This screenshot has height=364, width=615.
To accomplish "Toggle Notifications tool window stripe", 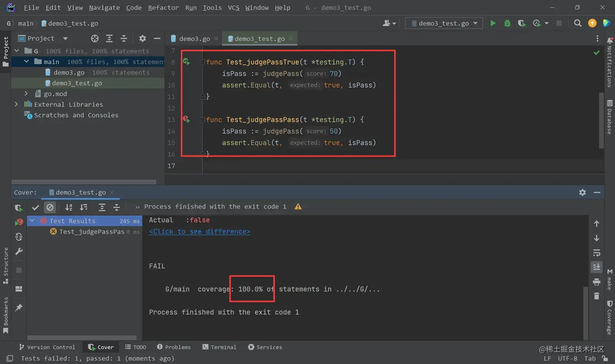I will pyautogui.click(x=609, y=63).
